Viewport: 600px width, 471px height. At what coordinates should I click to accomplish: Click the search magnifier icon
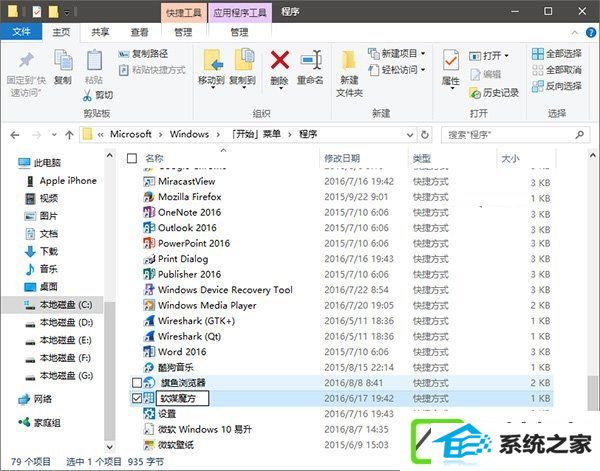pos(580,135)
